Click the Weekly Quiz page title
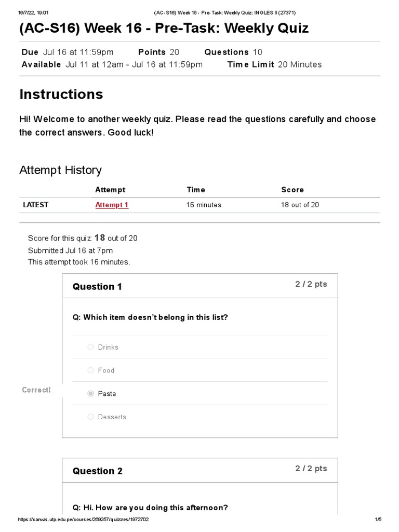399x532 pixels. tap(164, 28)
